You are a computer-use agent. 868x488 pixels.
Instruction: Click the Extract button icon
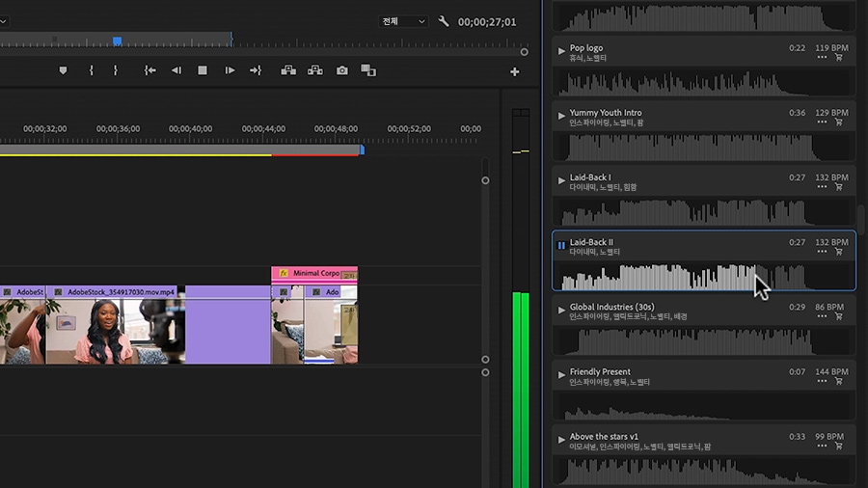[x=314, y=70]
